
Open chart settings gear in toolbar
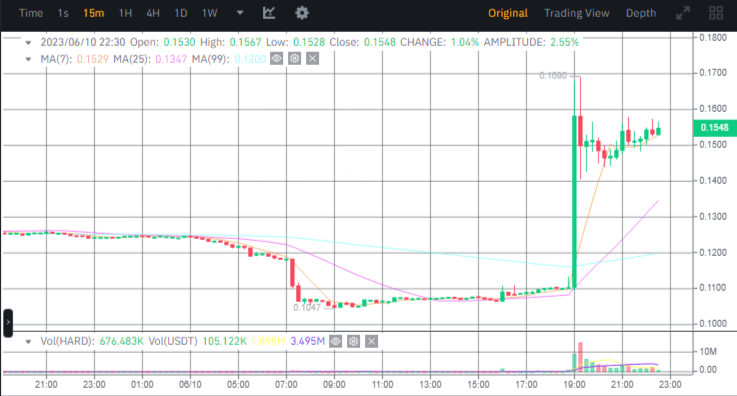[x=302, y=13]
